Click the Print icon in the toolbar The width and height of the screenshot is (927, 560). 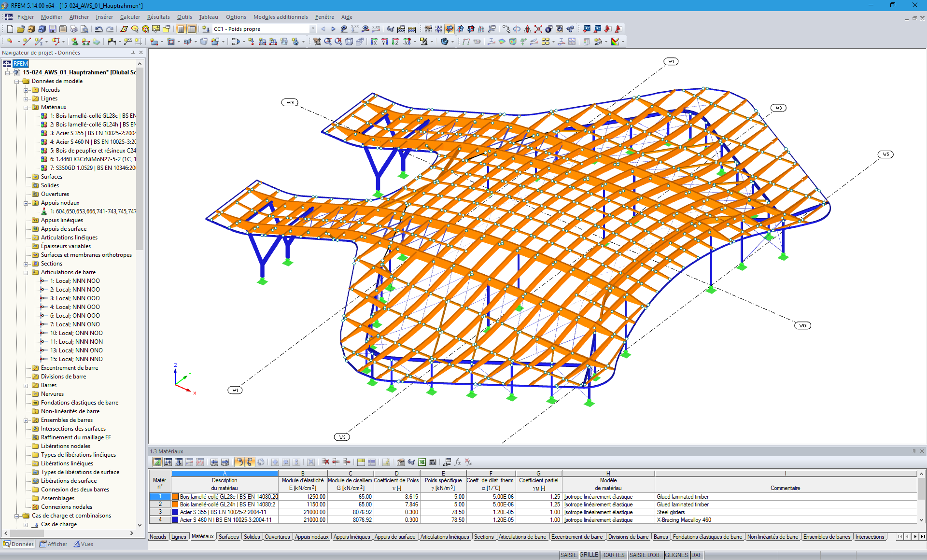[x=74, y=29]
